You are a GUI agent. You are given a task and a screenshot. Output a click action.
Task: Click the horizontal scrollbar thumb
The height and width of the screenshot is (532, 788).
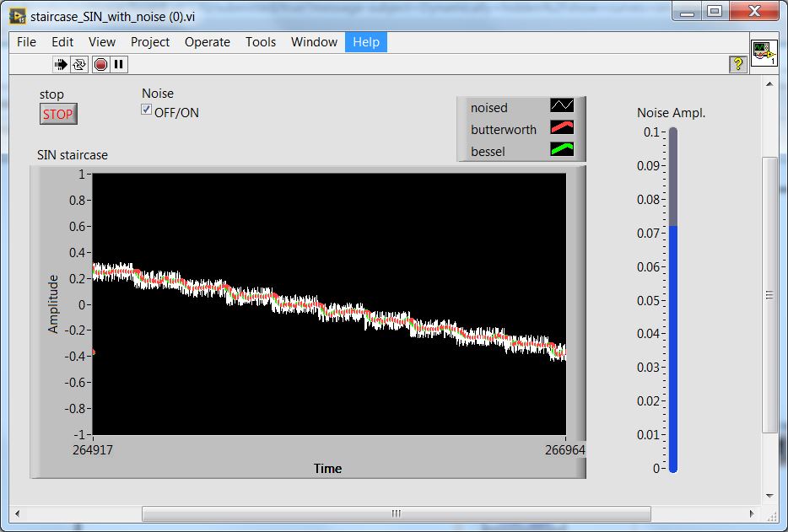click(397, 513)
